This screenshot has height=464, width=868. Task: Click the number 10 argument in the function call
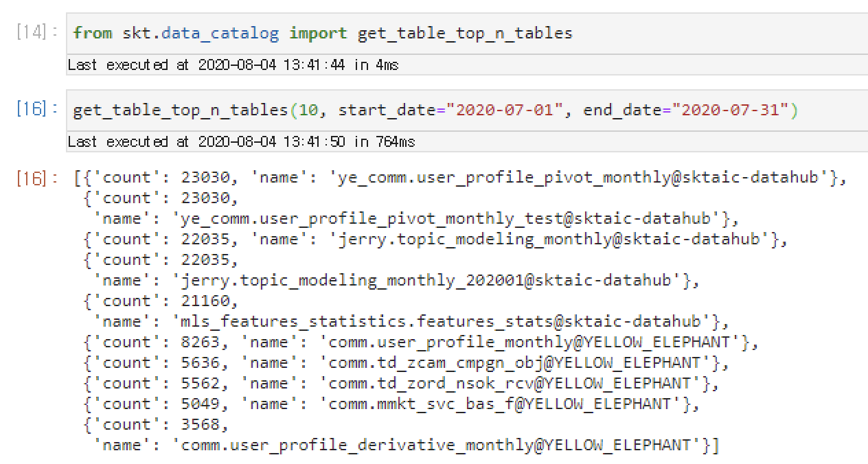coord(308,110)
